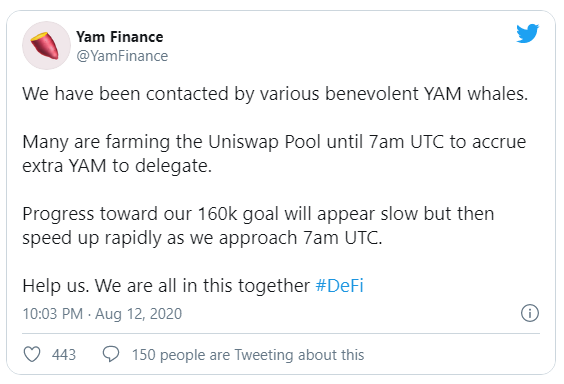
Task: Open replies via the speech bubble icon
Action: click(x=111, y=354)
